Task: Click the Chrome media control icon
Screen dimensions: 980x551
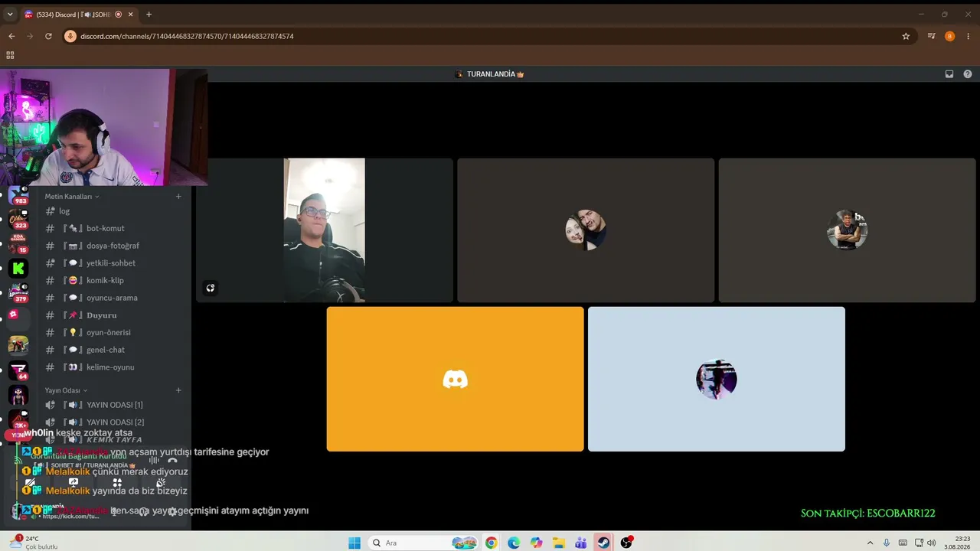Action: click(x=932, y=36)
